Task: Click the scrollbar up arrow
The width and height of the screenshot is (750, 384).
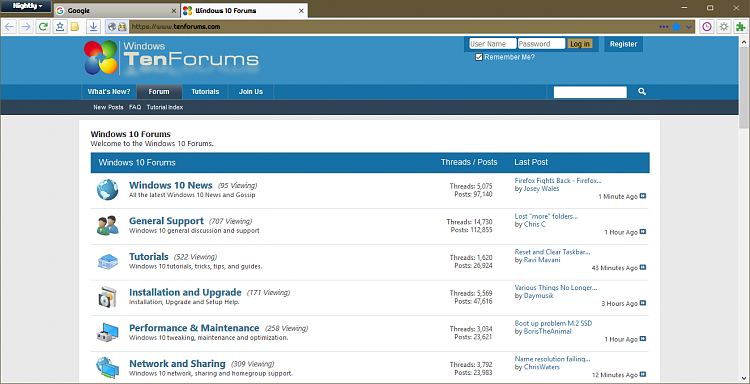Action: (x=744, y=42)
